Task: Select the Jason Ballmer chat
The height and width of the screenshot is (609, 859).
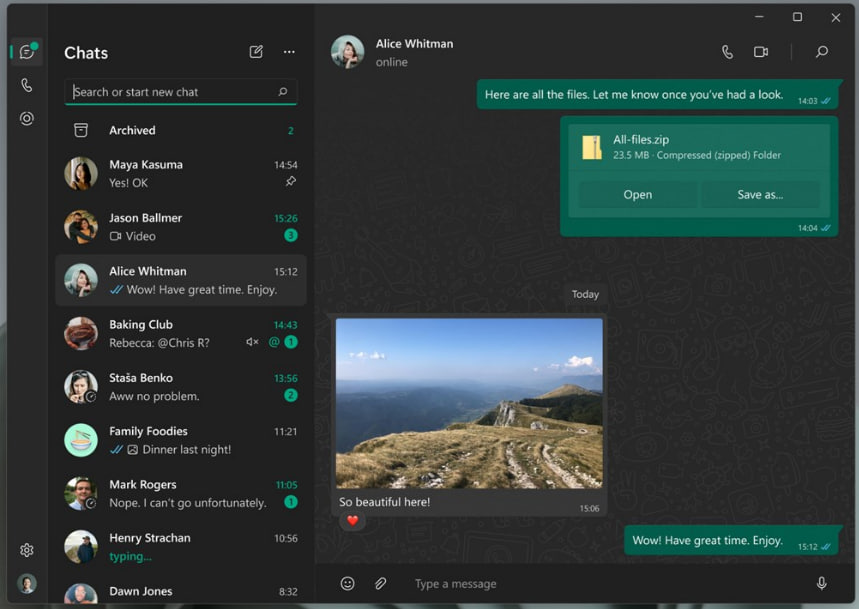Action: (x=180, y=227)
